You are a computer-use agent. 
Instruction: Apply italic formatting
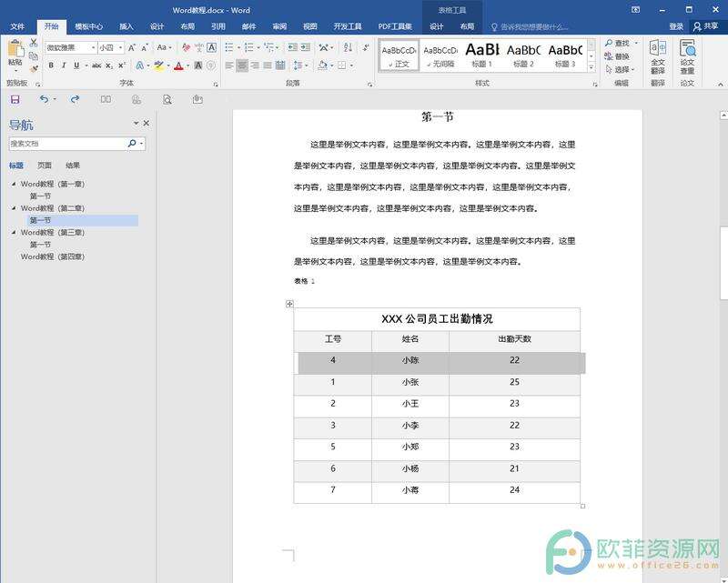(64, 65)
